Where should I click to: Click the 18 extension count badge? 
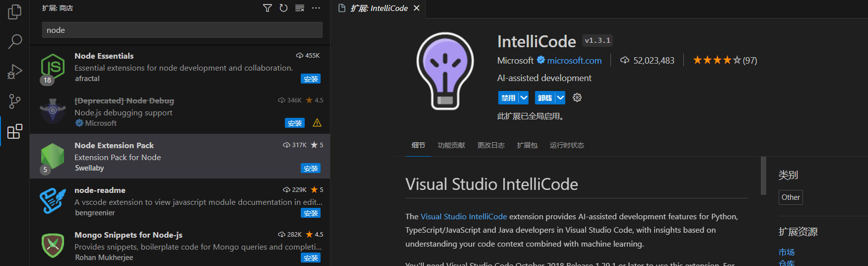click(47, 80)
